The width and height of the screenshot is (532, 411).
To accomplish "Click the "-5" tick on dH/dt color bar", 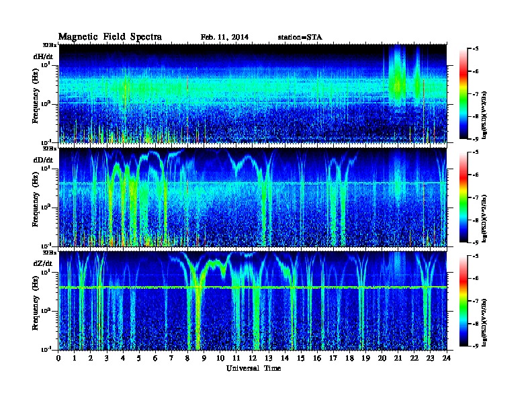I will point(476,48).
